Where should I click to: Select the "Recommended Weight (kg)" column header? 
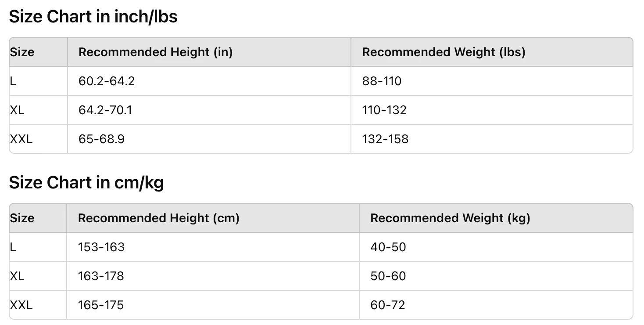pyautogui.click(x=450, y=218)
